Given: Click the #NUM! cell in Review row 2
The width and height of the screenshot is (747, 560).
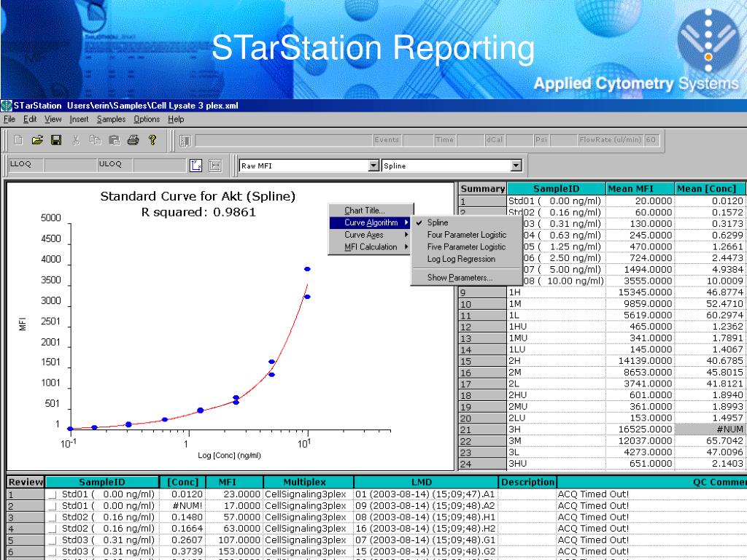Looking at the screenshot, I should [x=182, y=506].
